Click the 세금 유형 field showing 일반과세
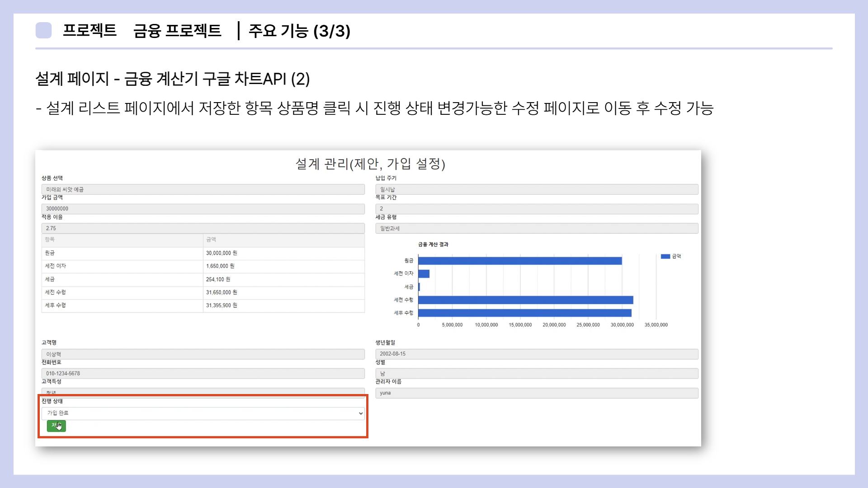868x488 pixels. [536, 228]
